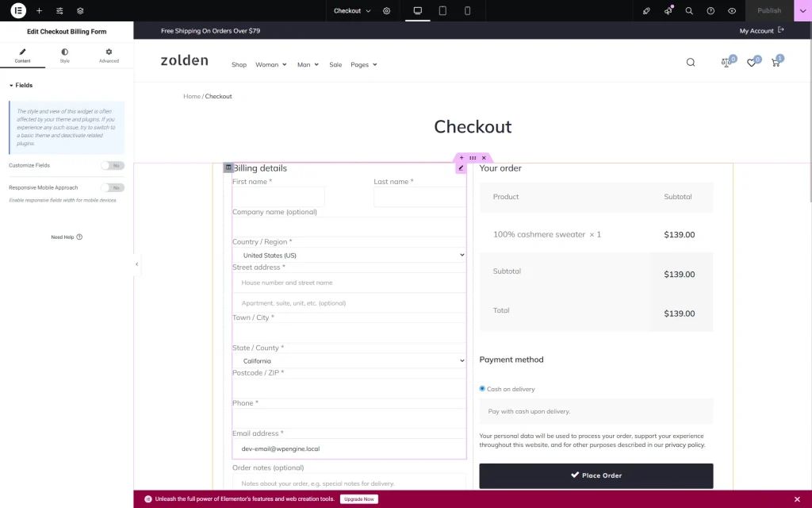Switch to the Advanced tab
812x508 pixels.
(109, 56)
